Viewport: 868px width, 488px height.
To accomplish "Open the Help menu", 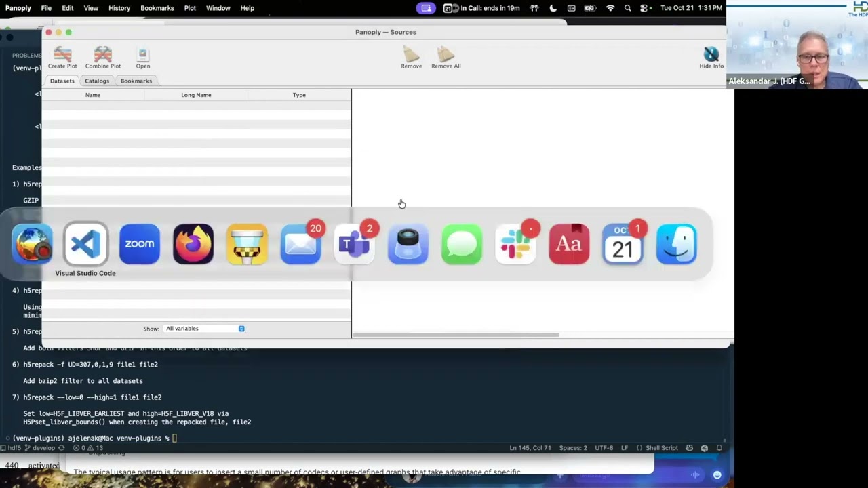I will click(248, 8).
